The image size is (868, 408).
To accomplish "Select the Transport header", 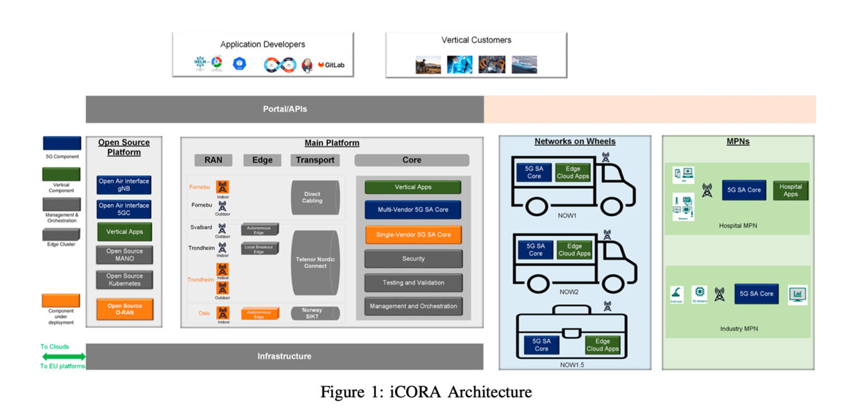I will coord(315,160).
